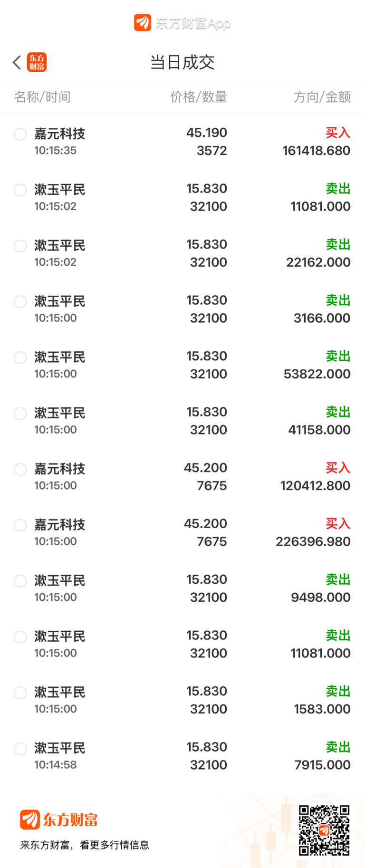Tap the back arrow chevron
365x868 pixels.
[17, 62]
